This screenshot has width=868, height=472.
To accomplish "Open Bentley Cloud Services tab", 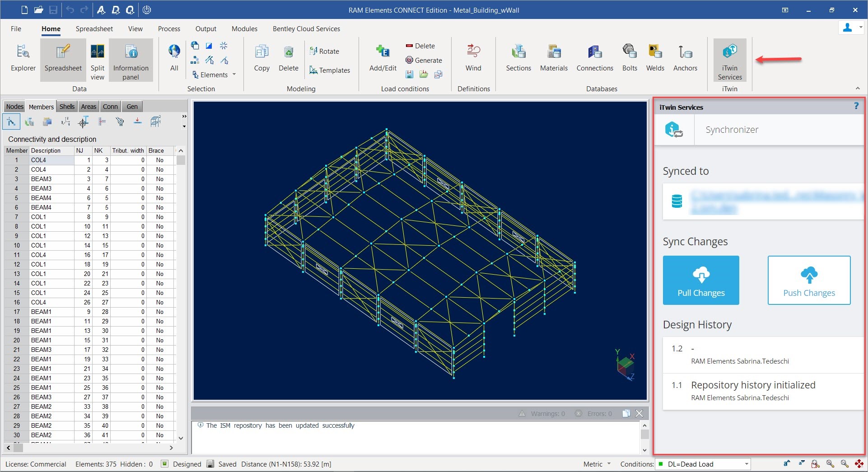I will [x=306, y=28].
